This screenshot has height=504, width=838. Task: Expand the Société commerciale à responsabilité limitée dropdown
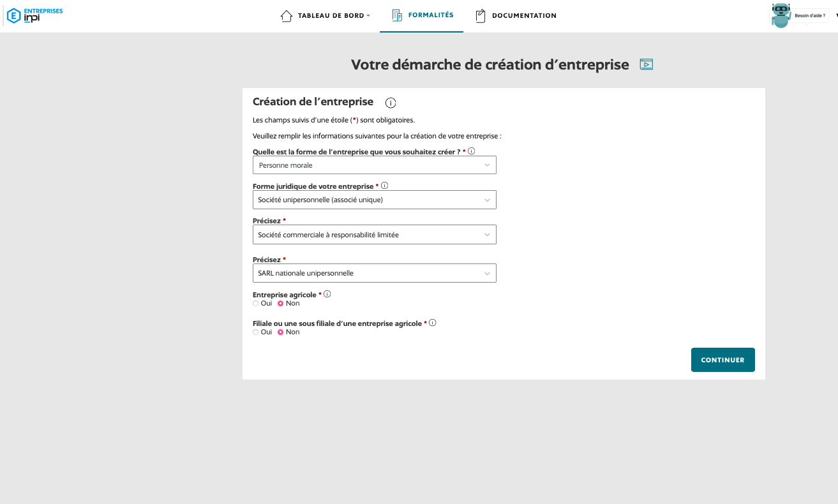(x=375, y=234)
